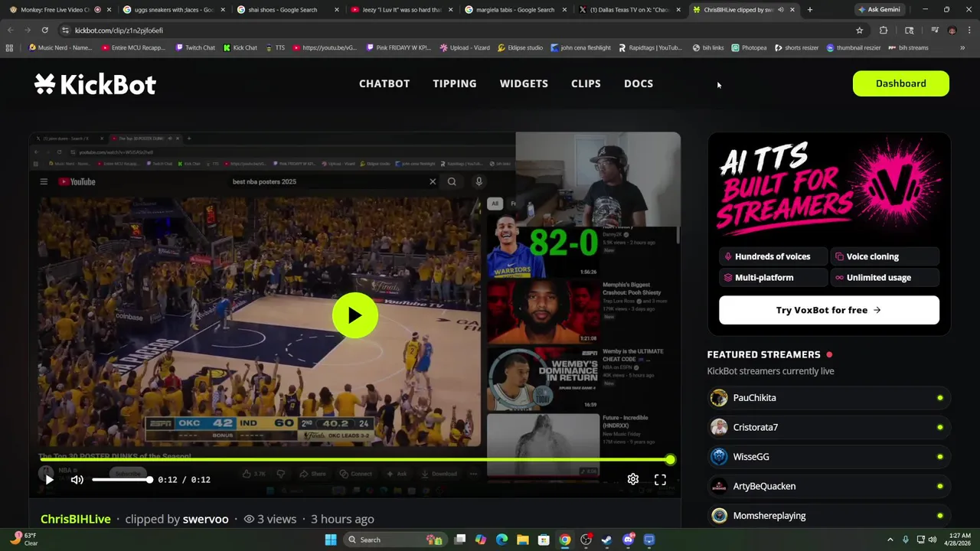Show hidden system tray icons

[x=890, y=540]
